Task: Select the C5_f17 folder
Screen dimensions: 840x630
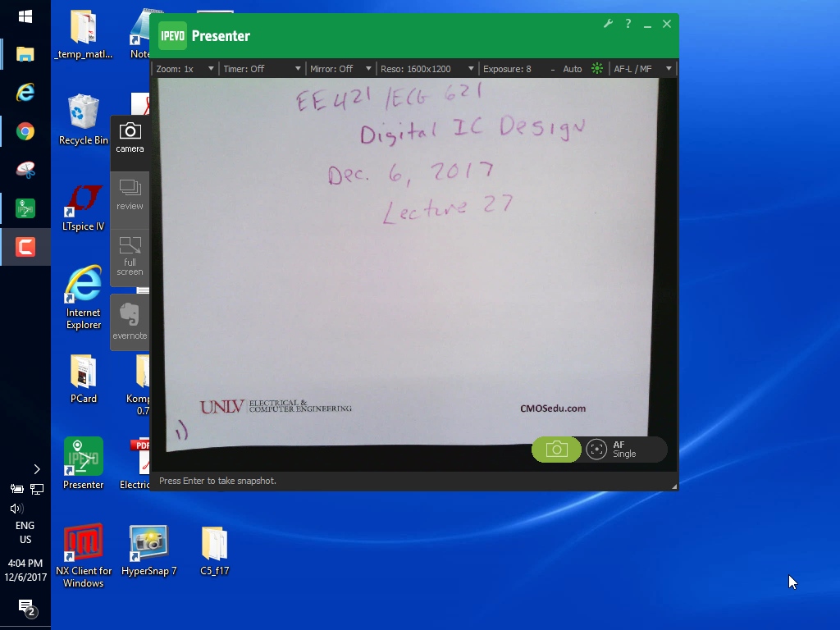Action: click(x=214, y=550)
